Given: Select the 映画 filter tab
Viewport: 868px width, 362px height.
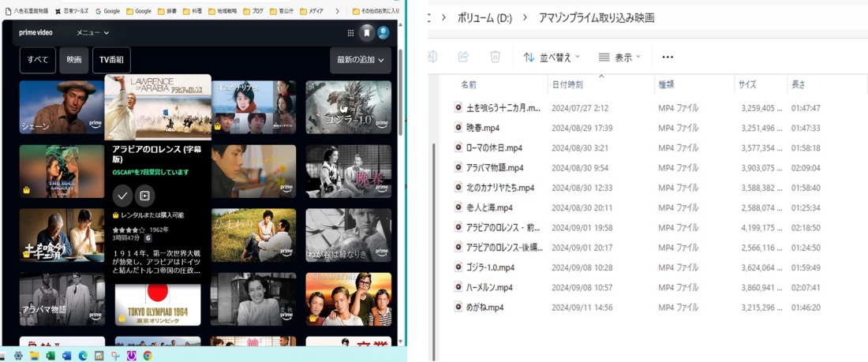Looking at the screenshot, I should pos(74,60).
